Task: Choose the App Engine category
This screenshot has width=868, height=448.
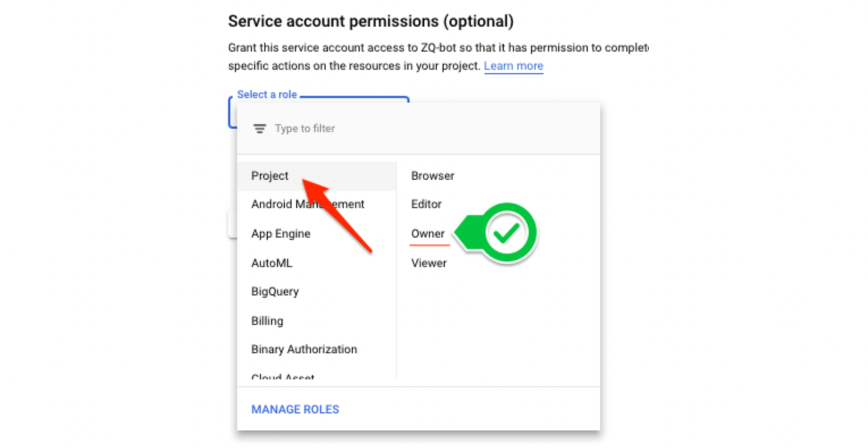Action: [x=280, y=234]
